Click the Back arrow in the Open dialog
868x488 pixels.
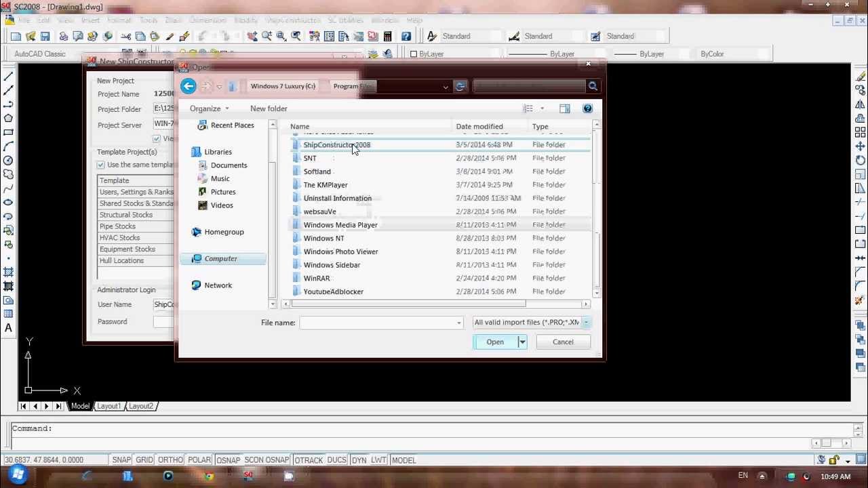click(189, 86)
